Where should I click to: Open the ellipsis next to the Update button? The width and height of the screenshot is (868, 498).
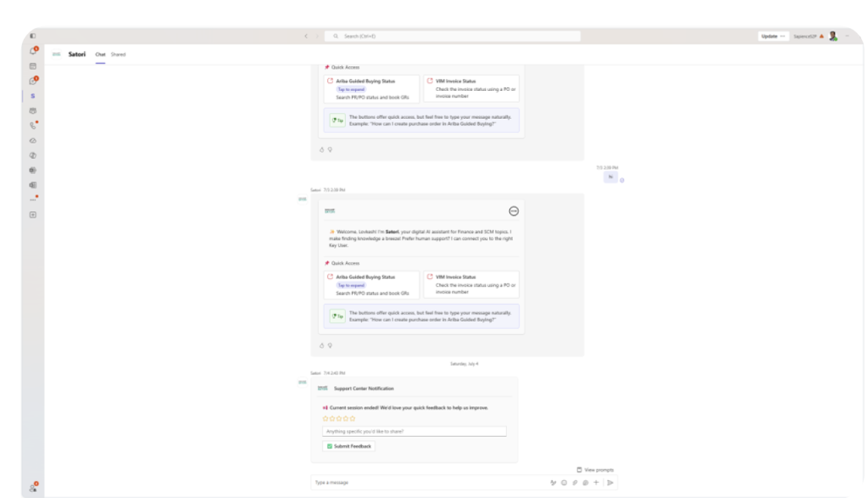point(782,36)
